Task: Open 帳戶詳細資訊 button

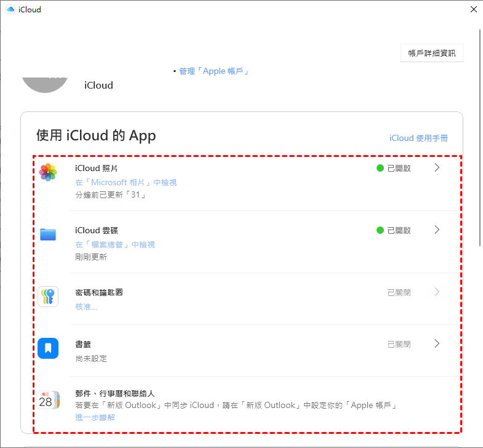Action: [431, 53]
